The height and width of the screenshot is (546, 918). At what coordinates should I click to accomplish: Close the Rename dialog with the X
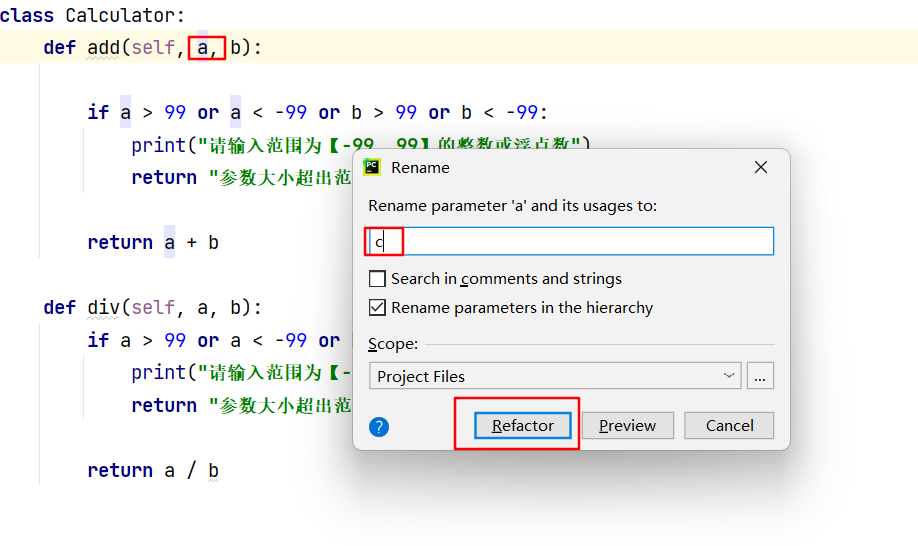[x=761, y=167]
